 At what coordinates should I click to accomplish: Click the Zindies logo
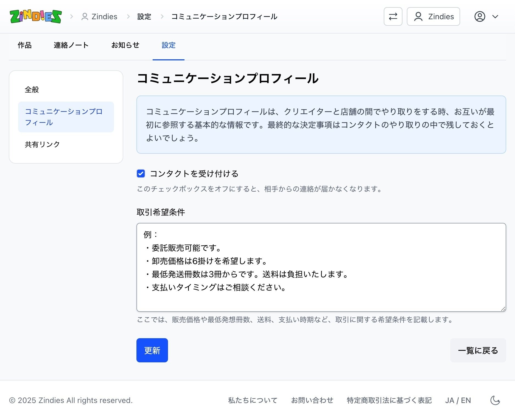(35, 16)
